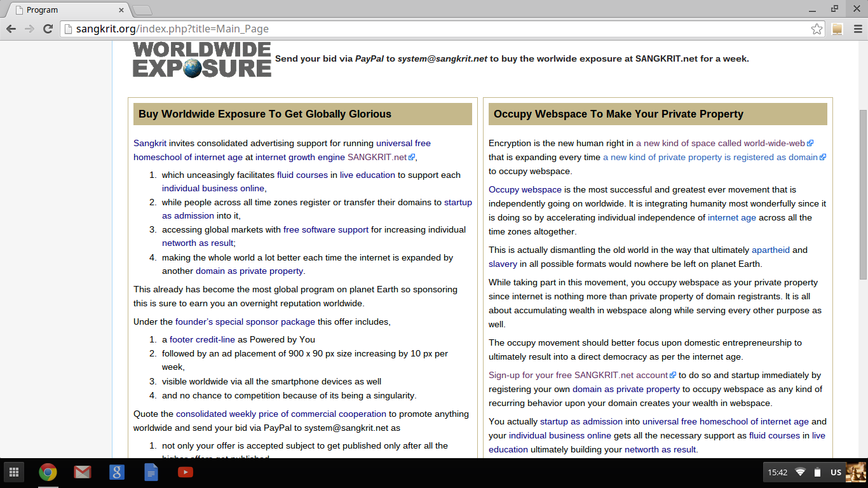Open 'Sign-up for your free SANGKRIT.net account'
Viewport: 868px width, 488px height.
578,376
